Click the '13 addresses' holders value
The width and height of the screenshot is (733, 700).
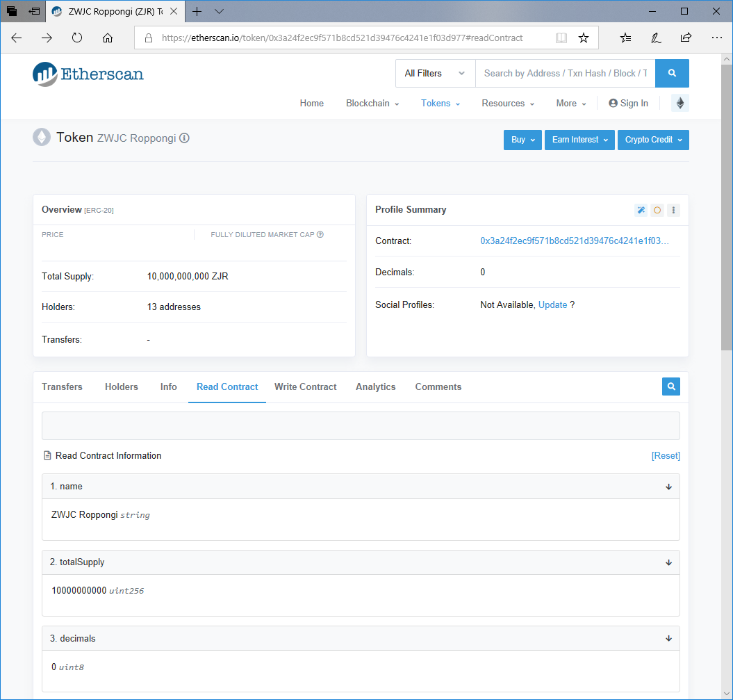coord(174,307)
